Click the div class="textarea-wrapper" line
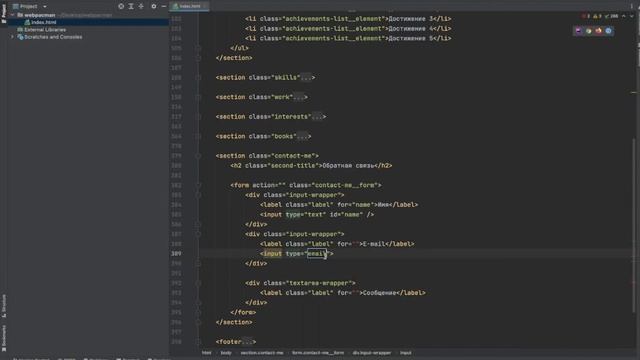The height and width of the screenshot is (360, 640). pyautogui.click(x=300, y=283)
